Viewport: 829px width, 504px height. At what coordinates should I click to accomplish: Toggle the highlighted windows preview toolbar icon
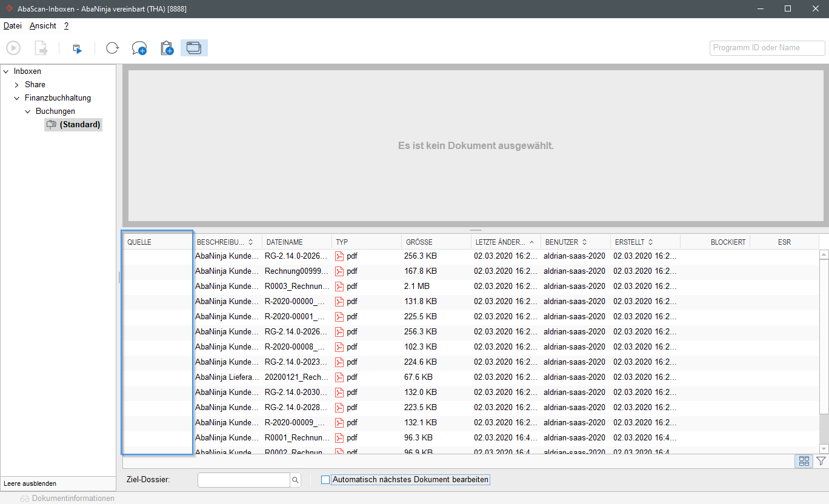(x=194, y=48)
